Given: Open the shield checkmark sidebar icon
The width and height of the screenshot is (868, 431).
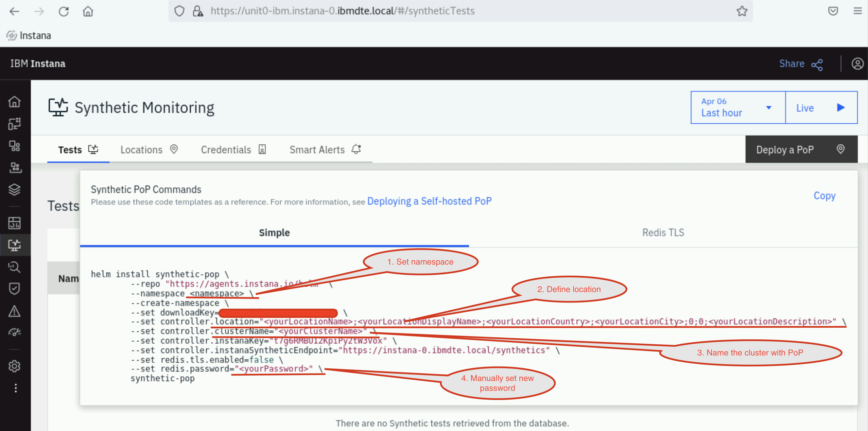Looking at the screenshot, I should 14,289.
